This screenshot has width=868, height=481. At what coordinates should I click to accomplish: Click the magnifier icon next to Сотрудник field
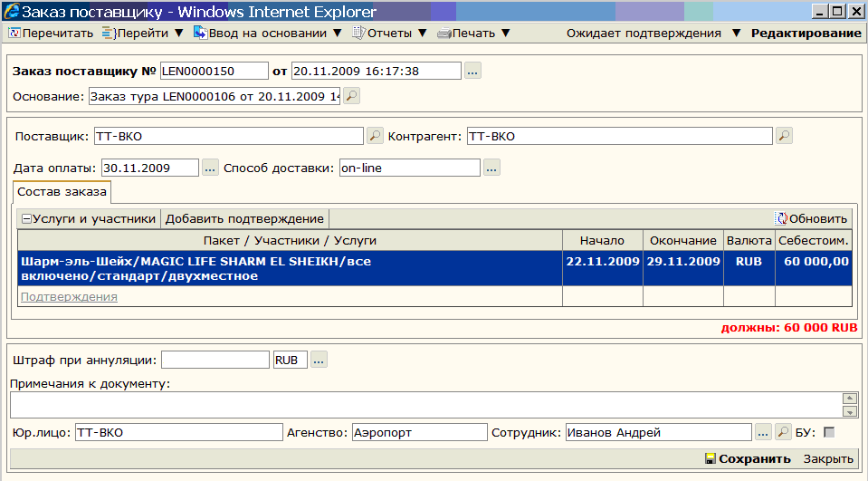coord(783,432)
